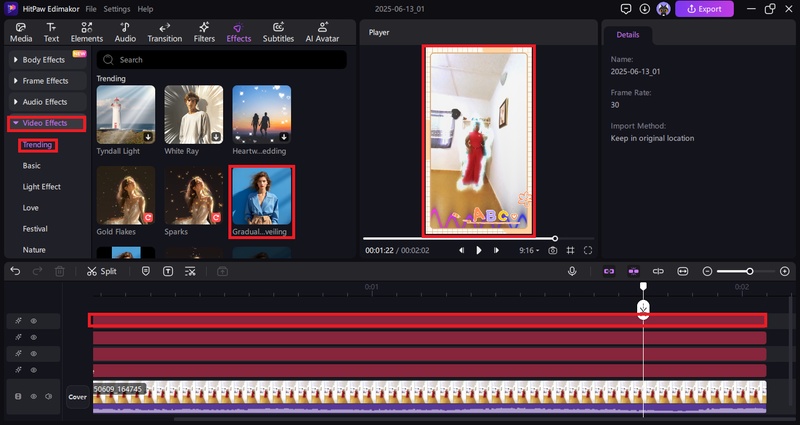Click the add text T icon

[x=168, y=271]
